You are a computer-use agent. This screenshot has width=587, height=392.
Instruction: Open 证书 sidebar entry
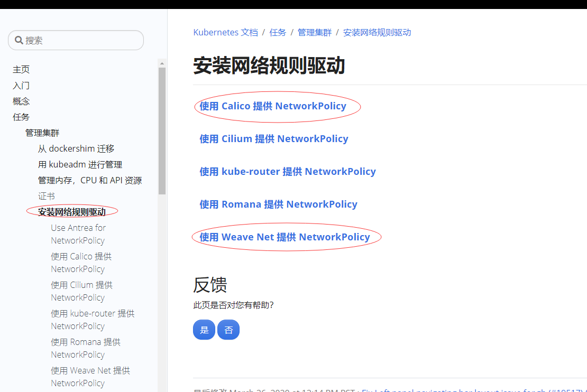coord(47,196)
